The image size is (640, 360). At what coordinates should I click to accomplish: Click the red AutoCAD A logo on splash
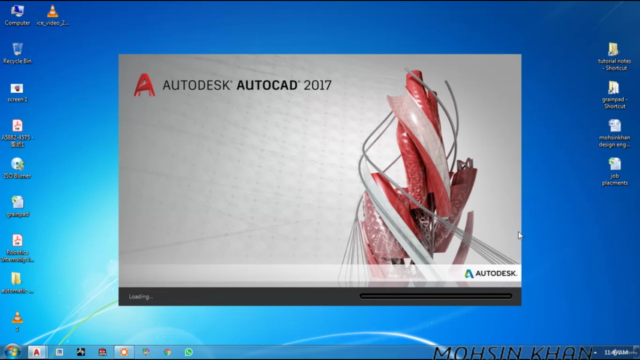(144, 85)
